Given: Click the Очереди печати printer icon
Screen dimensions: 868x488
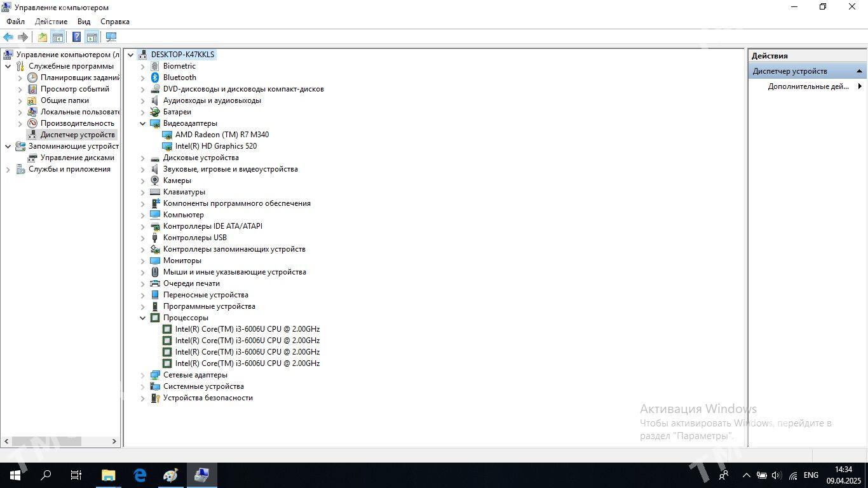Looking at the screenshot, I should click(x=155, y=283).
